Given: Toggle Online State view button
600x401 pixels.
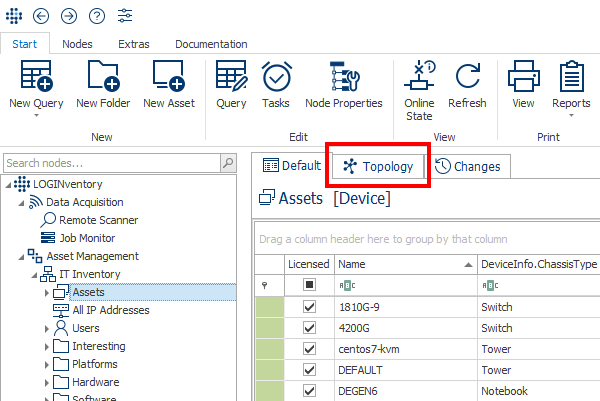Looking at the screenshot, I should tap(419, 91).
